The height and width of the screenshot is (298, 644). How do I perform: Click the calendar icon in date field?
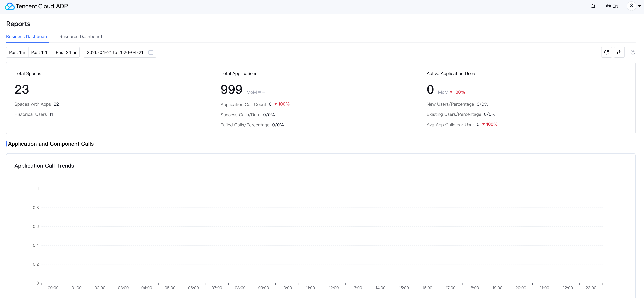click(151, 52)
